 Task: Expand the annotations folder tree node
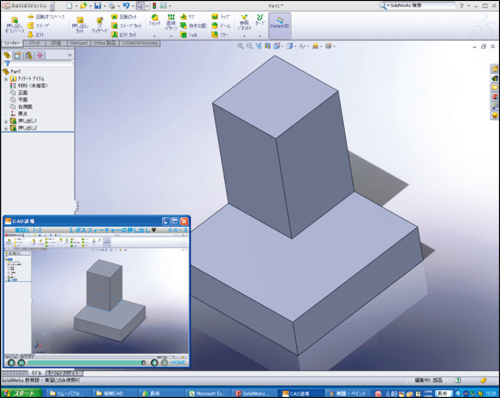(6, 79)
